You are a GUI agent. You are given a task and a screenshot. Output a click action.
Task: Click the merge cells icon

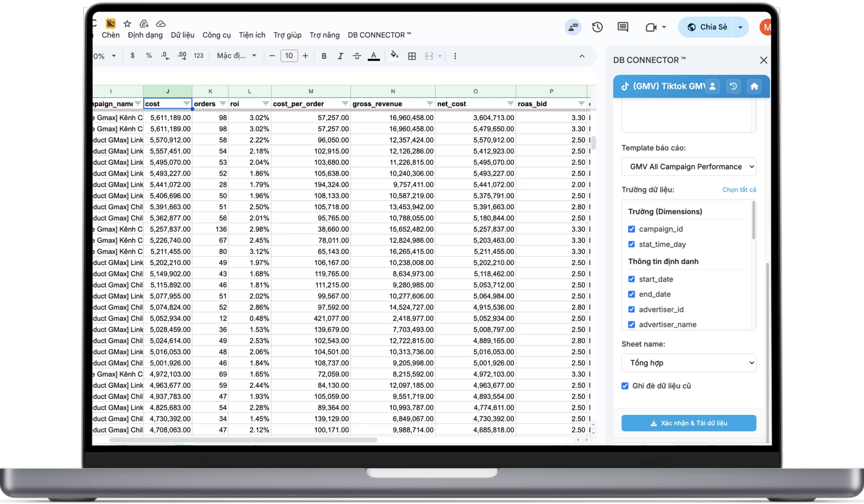click(x=429, y=56)
